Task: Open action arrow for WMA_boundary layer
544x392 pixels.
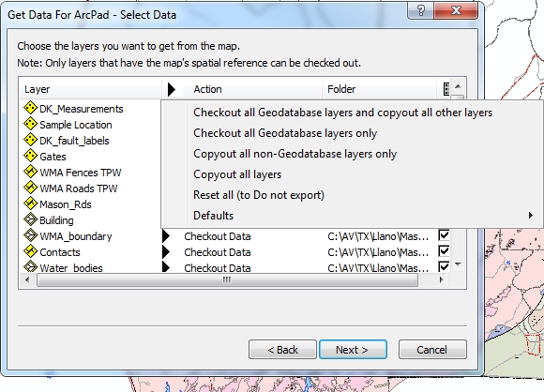Action: coord(166,236)
